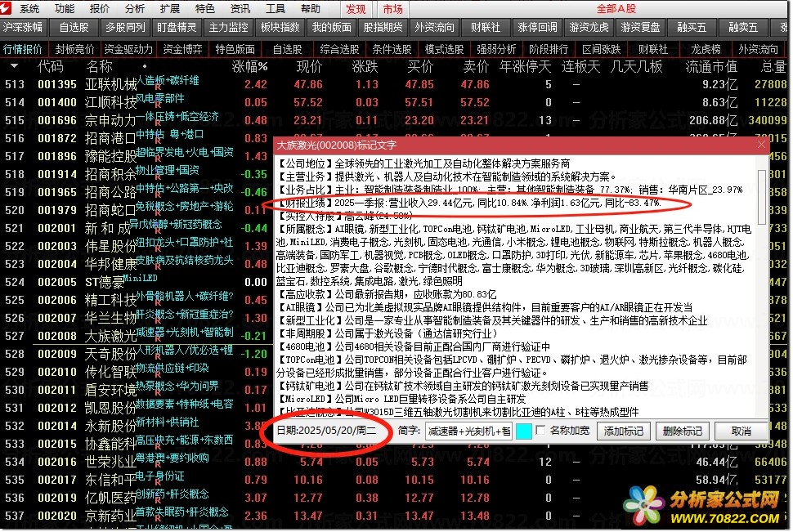This screenshot has height=532, width=793.
Task: Switch to the 发现 tab
Action: point(356,9)
